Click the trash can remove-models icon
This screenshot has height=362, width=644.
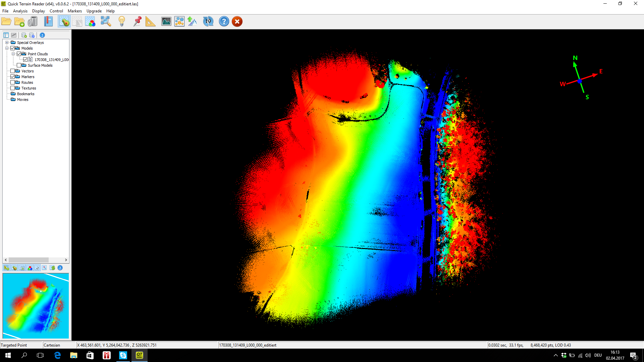[x=33, y=22]
